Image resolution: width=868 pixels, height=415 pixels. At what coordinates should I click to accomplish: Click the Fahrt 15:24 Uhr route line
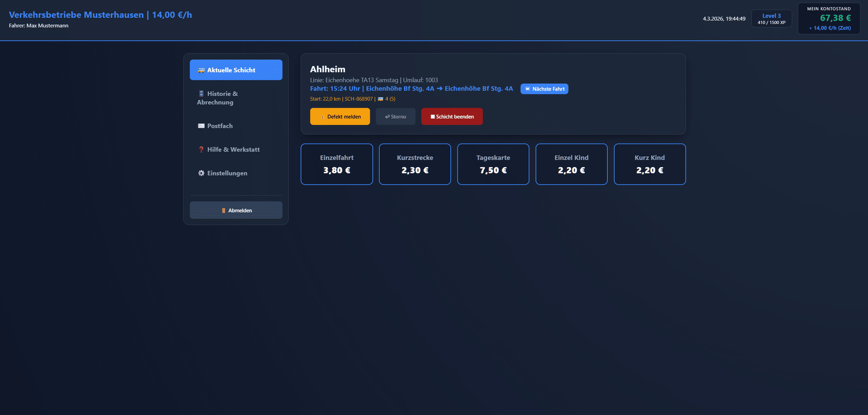click(411, 89)
